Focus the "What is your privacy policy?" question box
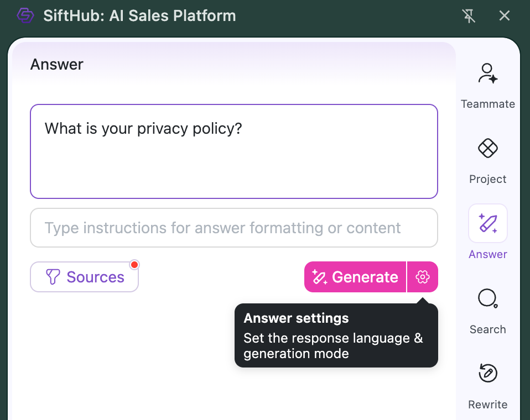530x420 pixels. (x=233, y=151)
